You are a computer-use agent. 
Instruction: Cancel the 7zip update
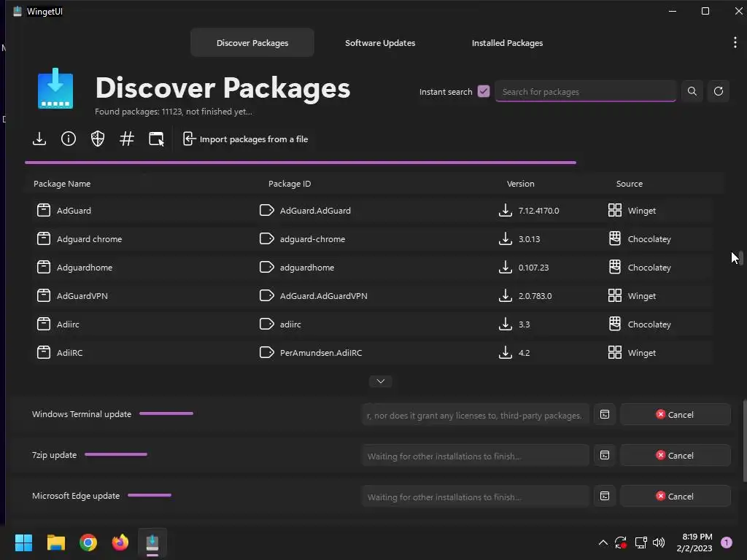tap(675, 456)
